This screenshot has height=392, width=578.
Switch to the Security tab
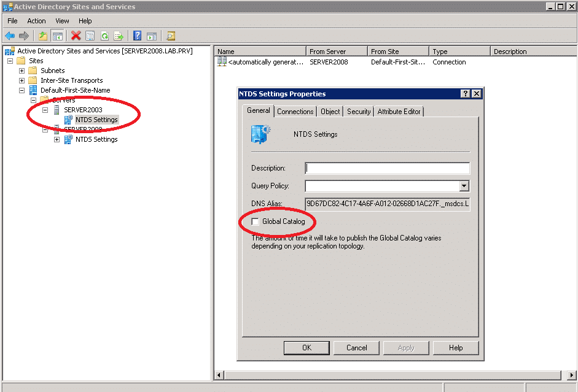click(x=359, y=112)
